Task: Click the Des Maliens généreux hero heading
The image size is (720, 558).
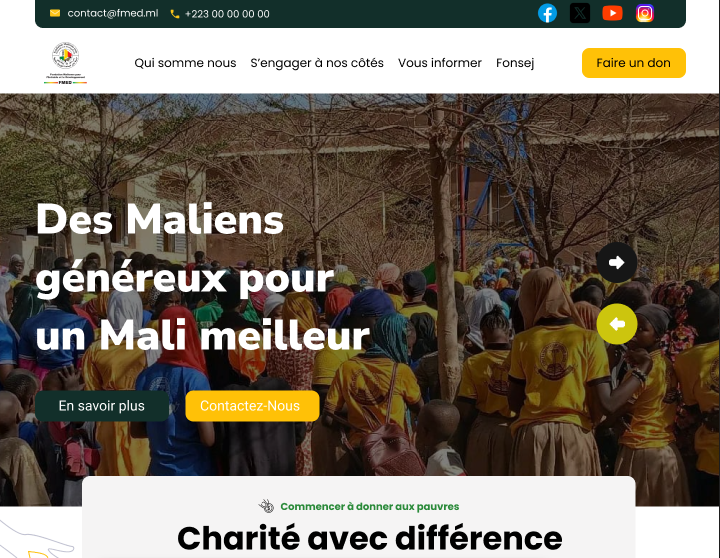Action: 202,278
